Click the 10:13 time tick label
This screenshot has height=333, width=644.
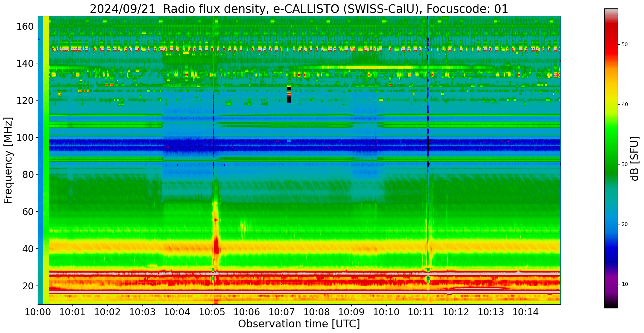click(491, 311)
